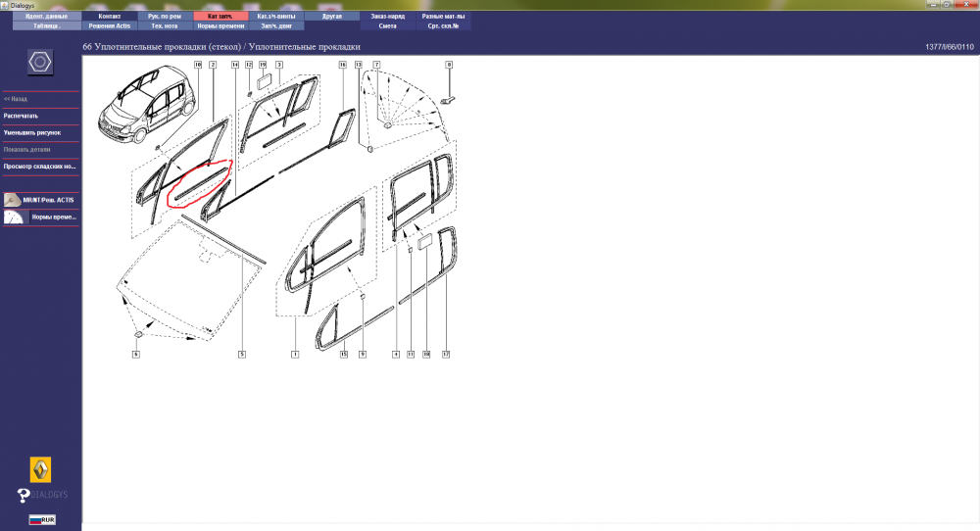Open the Смета tab

[x=387, y=26]
